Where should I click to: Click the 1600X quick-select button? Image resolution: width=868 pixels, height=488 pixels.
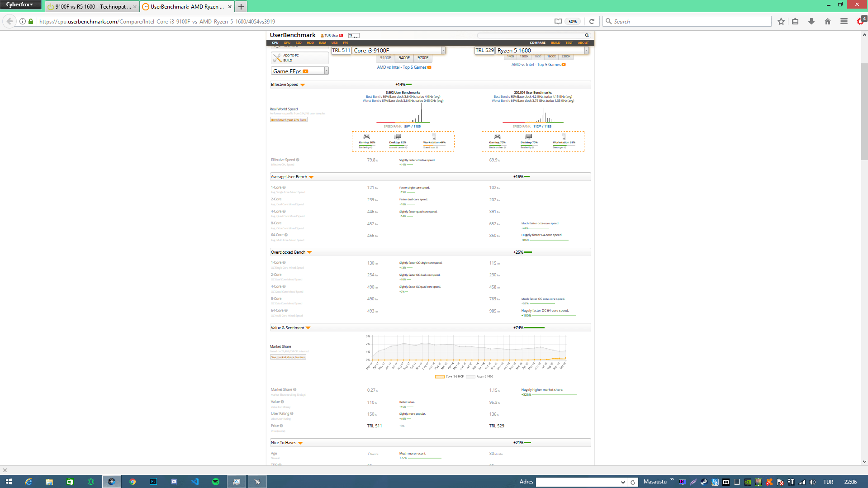click(x=551, y=57)
